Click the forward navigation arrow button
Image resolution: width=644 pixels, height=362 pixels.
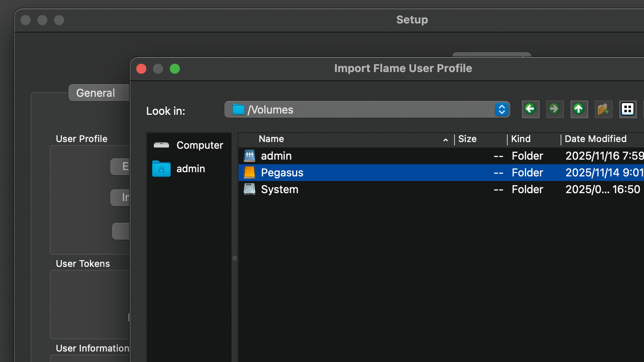[x=555, y=109]
